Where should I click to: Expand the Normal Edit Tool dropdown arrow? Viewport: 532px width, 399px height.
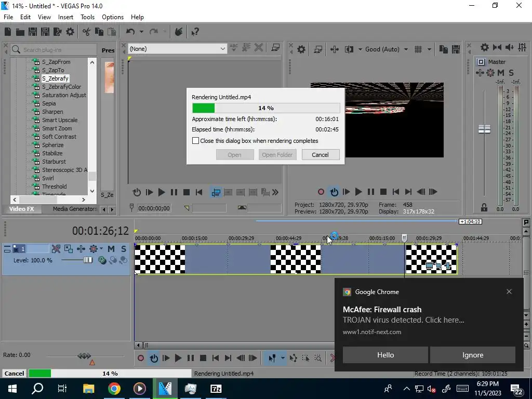click(282, 358)
